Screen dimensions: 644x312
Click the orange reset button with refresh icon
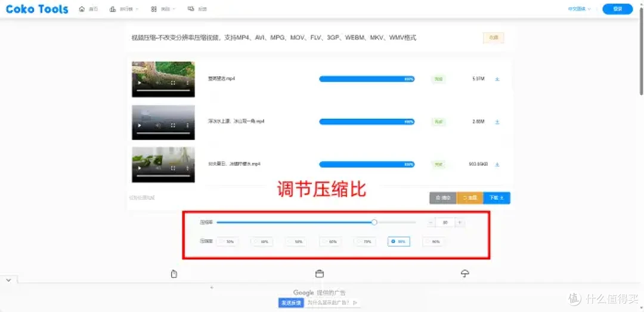click(x=470, y=197)
